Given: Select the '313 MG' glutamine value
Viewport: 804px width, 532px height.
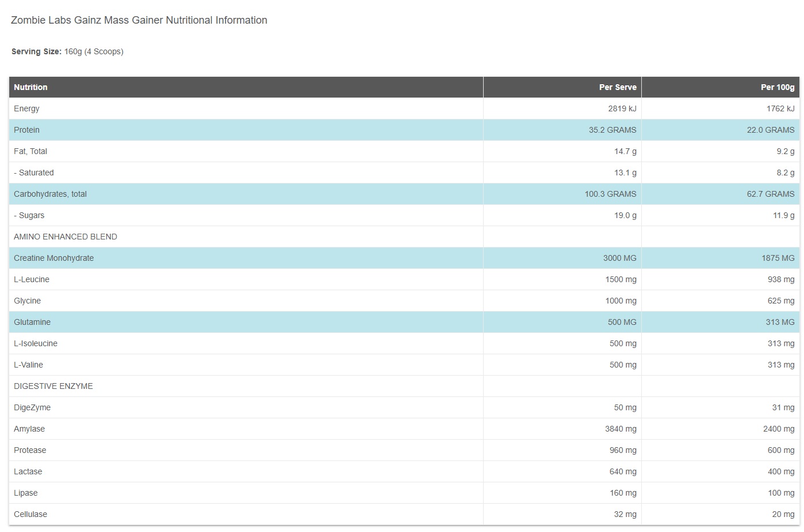Looking at the screenshot, I should click(x=780, y=322).
